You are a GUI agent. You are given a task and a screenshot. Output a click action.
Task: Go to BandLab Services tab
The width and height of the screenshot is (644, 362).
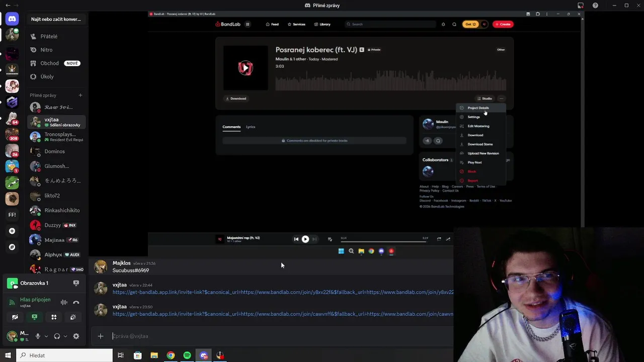click(296, 24)
